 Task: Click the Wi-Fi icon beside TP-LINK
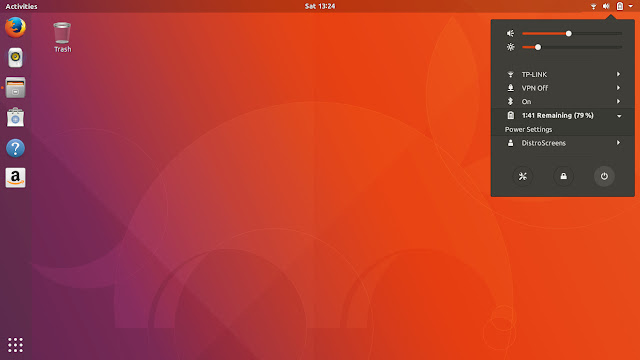pyautogui.click(x=511, y=74)
